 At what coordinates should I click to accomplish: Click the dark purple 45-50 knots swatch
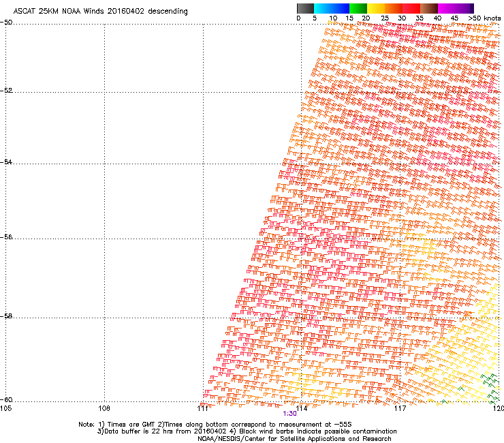click(x=464, y=8)
